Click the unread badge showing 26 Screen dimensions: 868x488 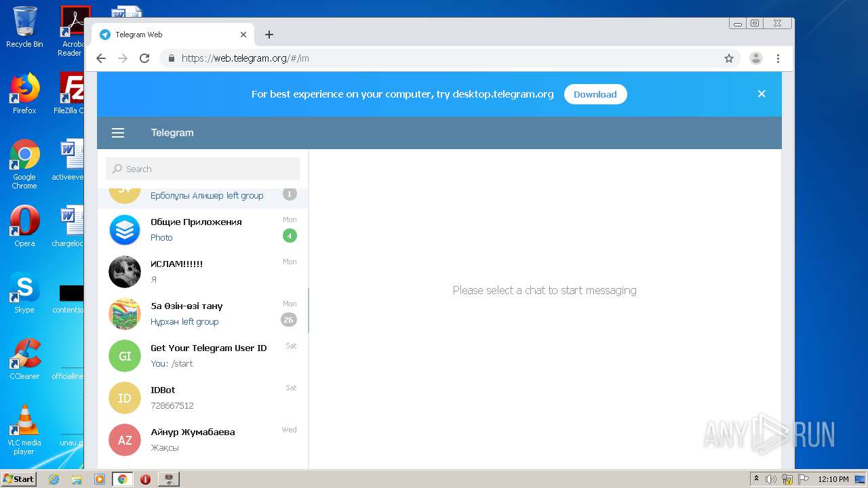(289, 320)
